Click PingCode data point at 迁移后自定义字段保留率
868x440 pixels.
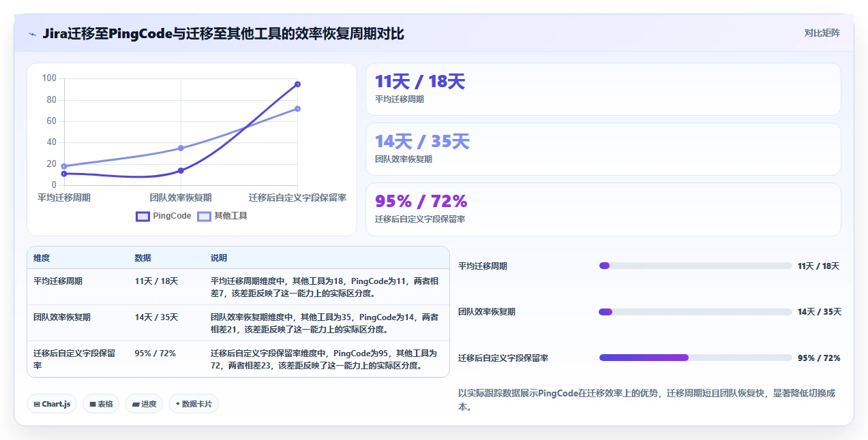(x=297, y=84)
